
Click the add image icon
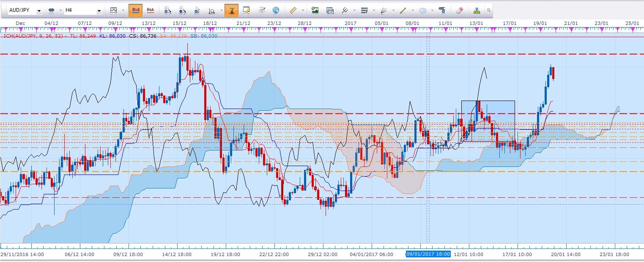click(315, 10)
